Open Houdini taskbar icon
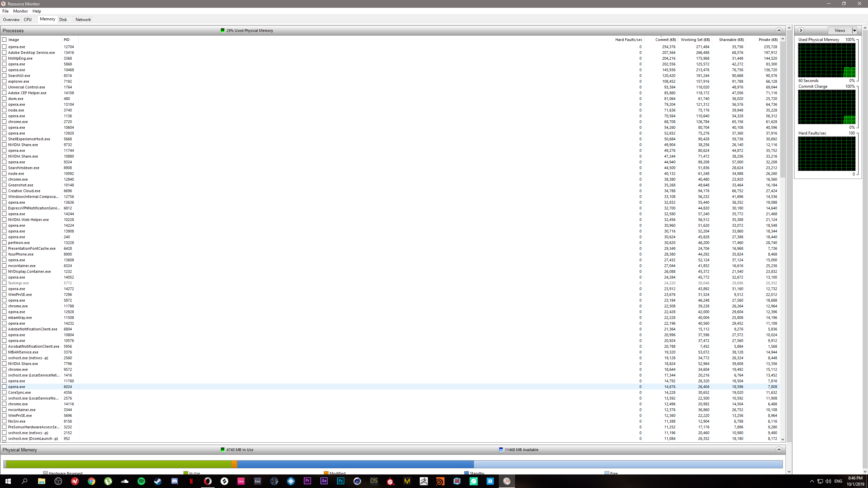The width and height of the screenshot is (868, 488). click(440, 481)
